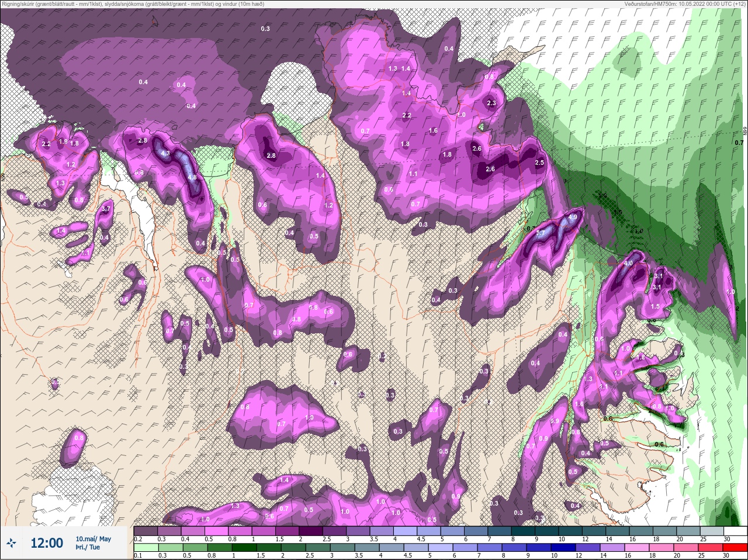
Task: Click the '10.maí/ May' date label
Action: [x=93, y=539]
